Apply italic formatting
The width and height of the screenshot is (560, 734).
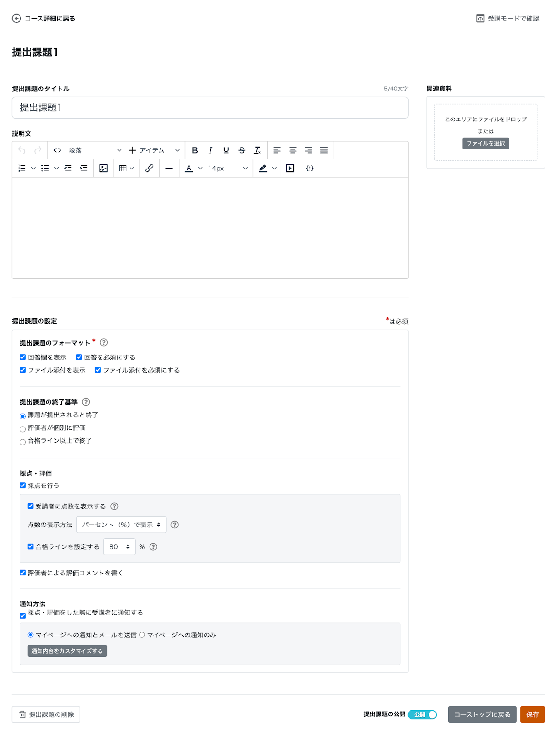[x=210, y=150]
